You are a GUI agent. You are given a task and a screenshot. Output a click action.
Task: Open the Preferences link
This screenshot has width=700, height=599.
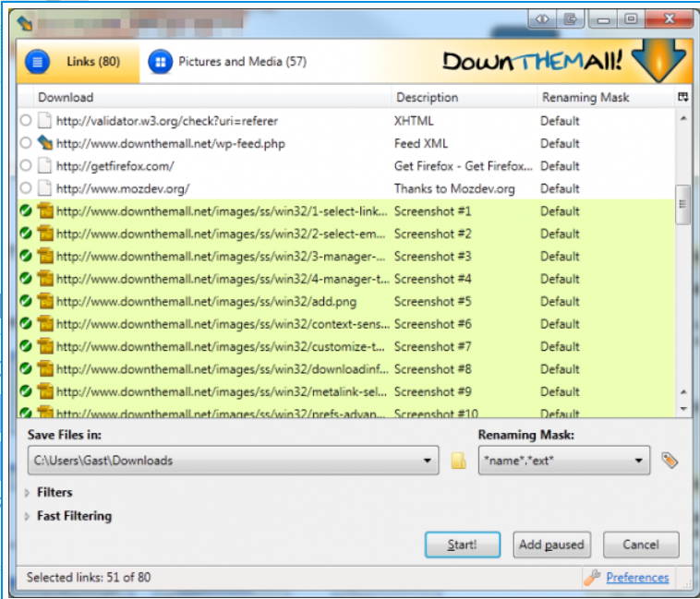637,578
